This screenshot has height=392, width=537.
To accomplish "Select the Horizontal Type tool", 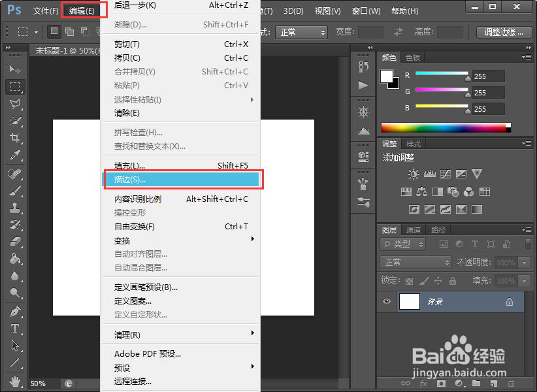I will [x=14, y=328].
